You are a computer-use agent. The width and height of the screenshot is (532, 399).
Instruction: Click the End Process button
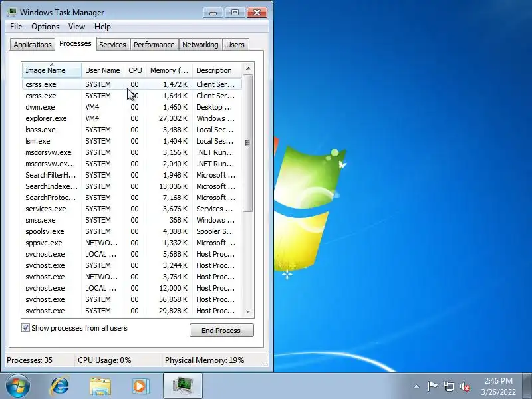point(221,330)
